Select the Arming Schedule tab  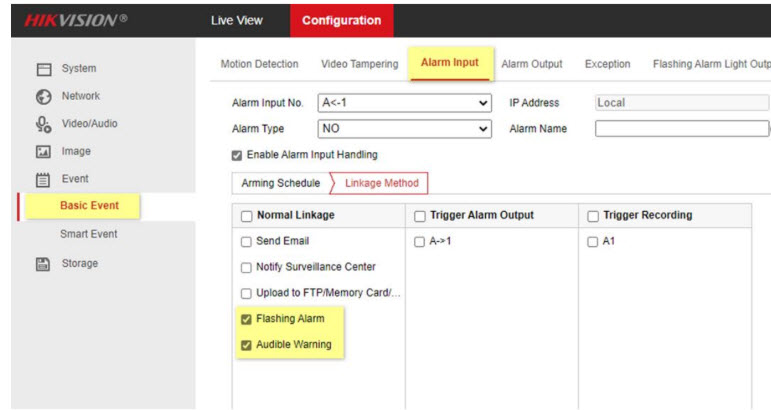click(x=280, y=183)
